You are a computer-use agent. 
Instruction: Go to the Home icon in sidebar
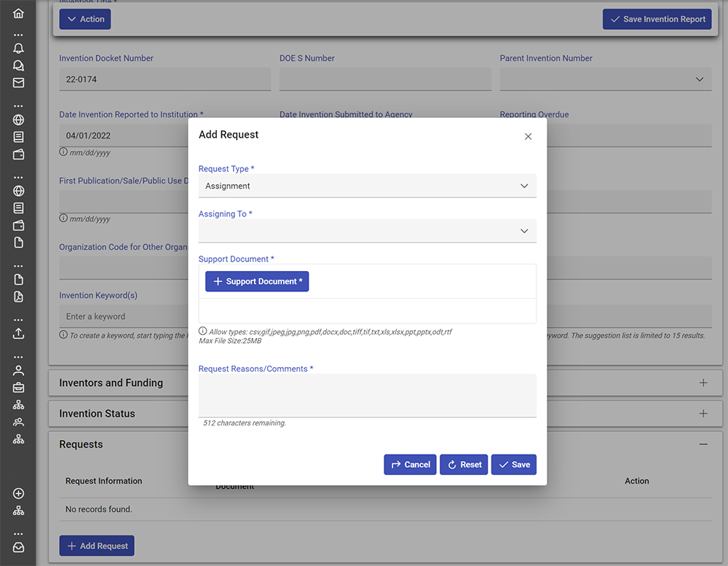(18, 13)
